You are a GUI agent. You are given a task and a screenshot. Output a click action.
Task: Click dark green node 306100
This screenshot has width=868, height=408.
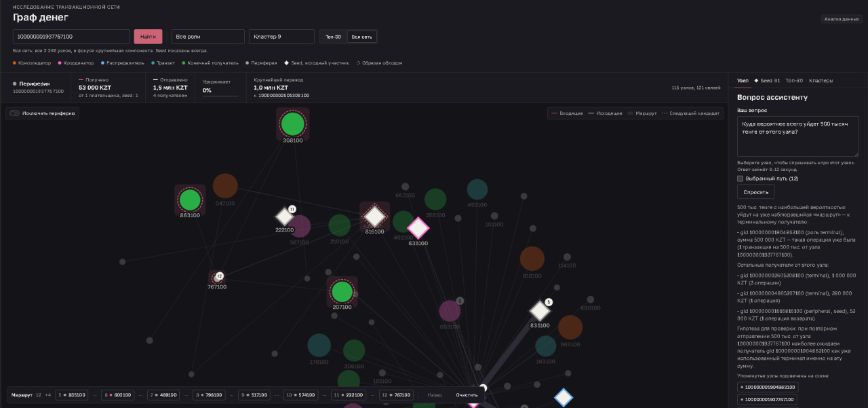coord(354,350)
